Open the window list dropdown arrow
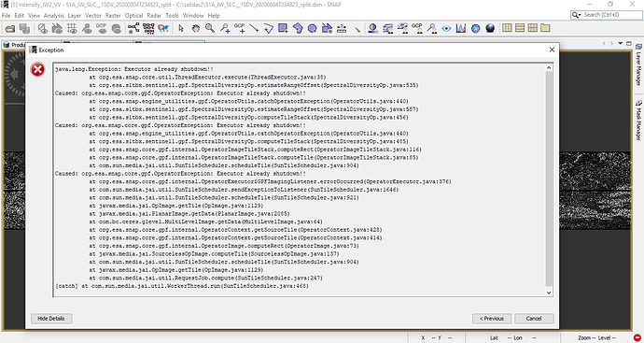The height and width of the screenshot is (343, 644). pyautogui.click(x=620, y=43)
